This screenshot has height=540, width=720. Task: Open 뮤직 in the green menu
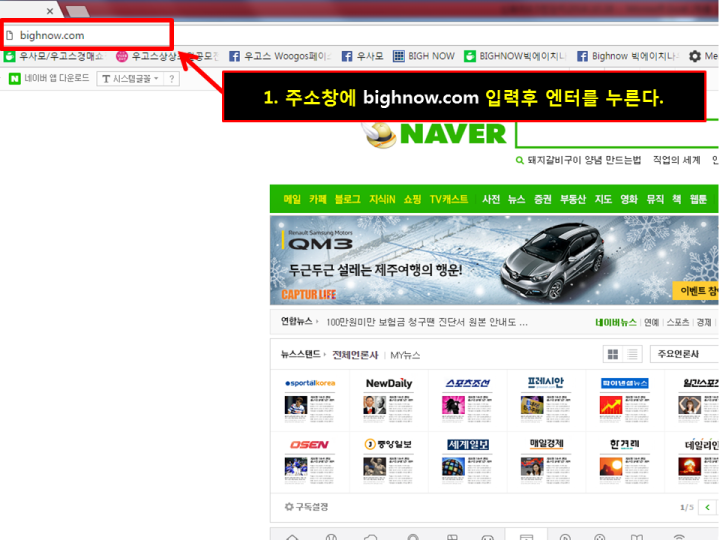(655, 199)
